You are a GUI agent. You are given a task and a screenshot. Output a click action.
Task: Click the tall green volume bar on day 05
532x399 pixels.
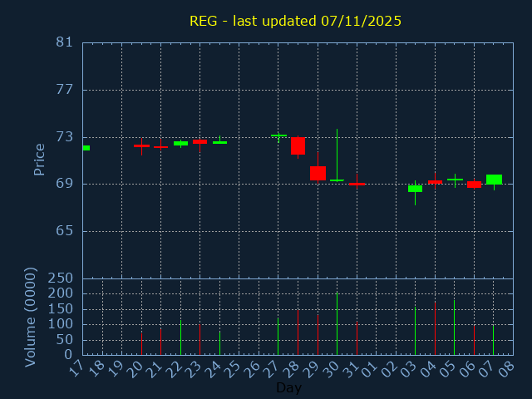(454, 328)
